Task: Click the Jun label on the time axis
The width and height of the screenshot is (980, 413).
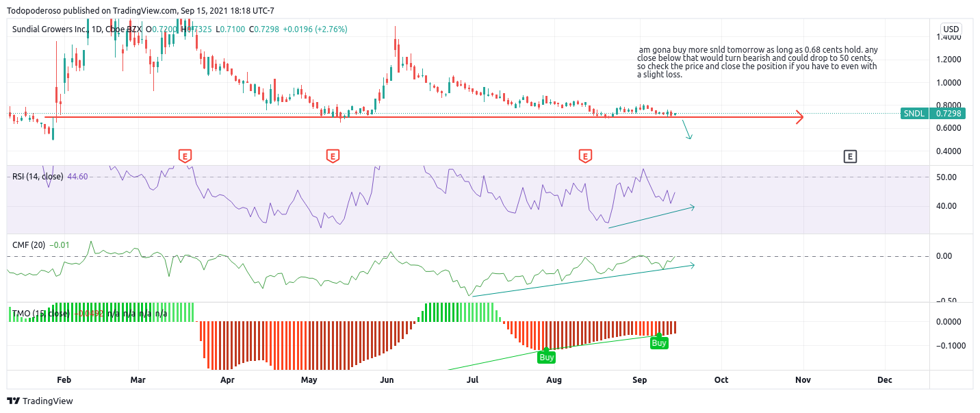Action: click(x=387, y=379)
